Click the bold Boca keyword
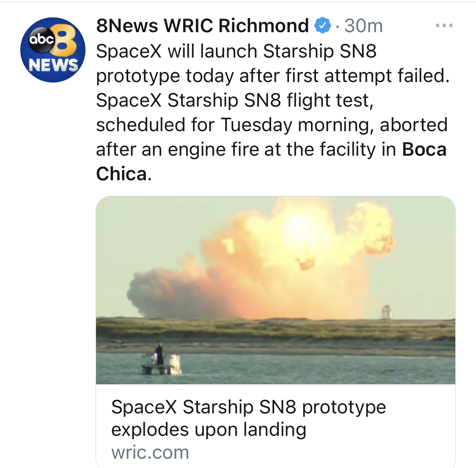 click(424, 149)
